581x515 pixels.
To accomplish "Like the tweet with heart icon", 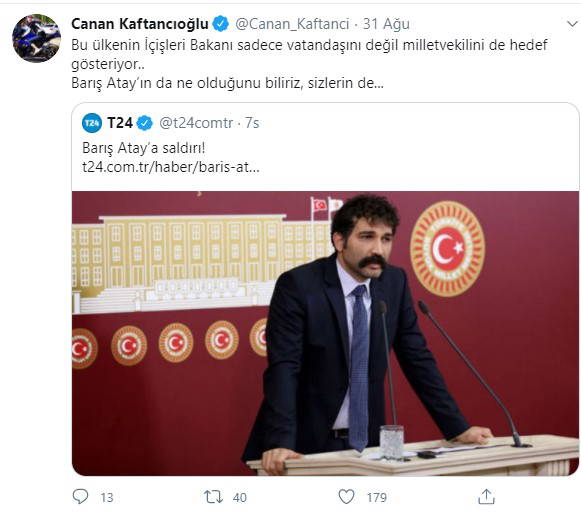I will pos(346,496).
